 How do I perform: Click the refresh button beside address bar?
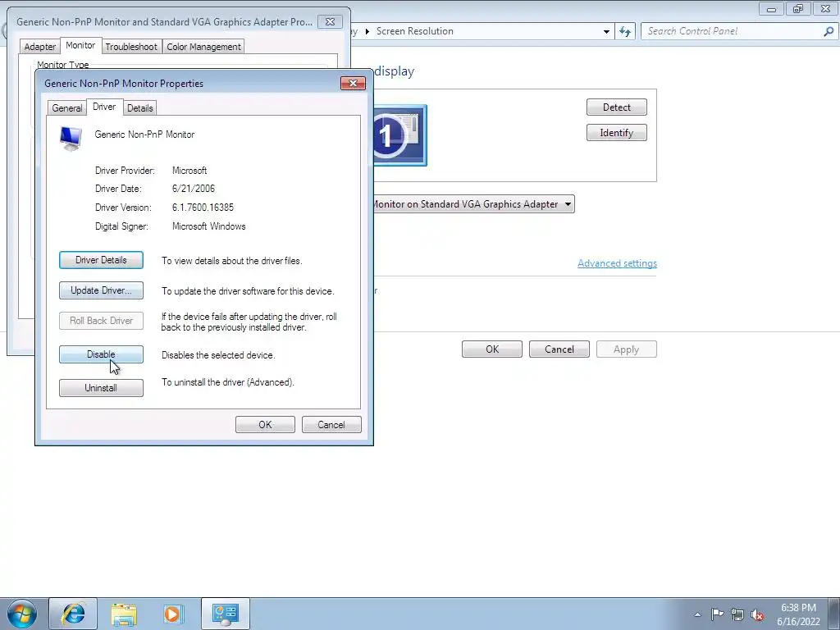pos(625,32)
